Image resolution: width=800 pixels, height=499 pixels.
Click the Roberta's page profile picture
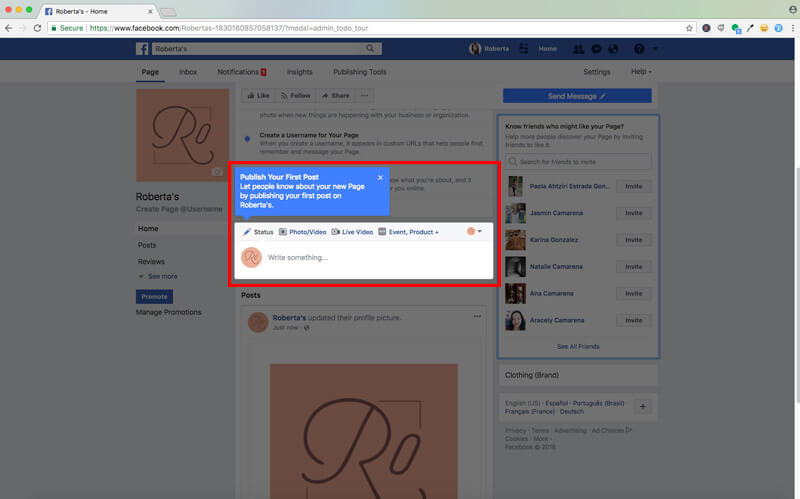183,135
